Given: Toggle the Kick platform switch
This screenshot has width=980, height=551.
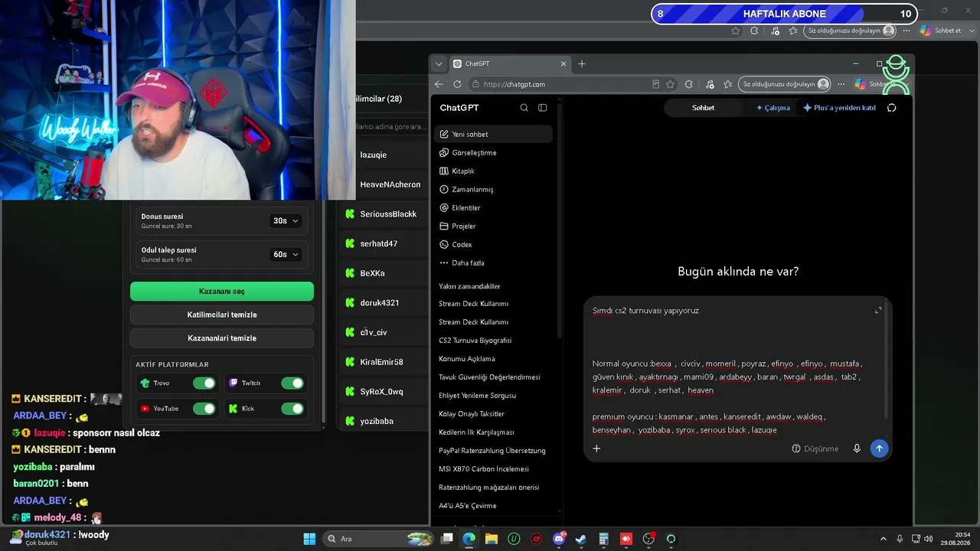Looking at the screenshot, I should coord(292,409).
